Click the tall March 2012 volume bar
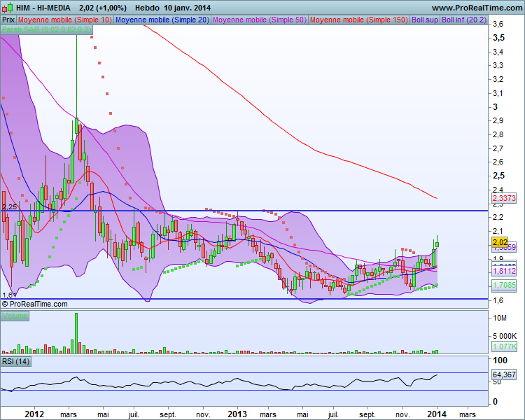 click(x=76, y=333)
